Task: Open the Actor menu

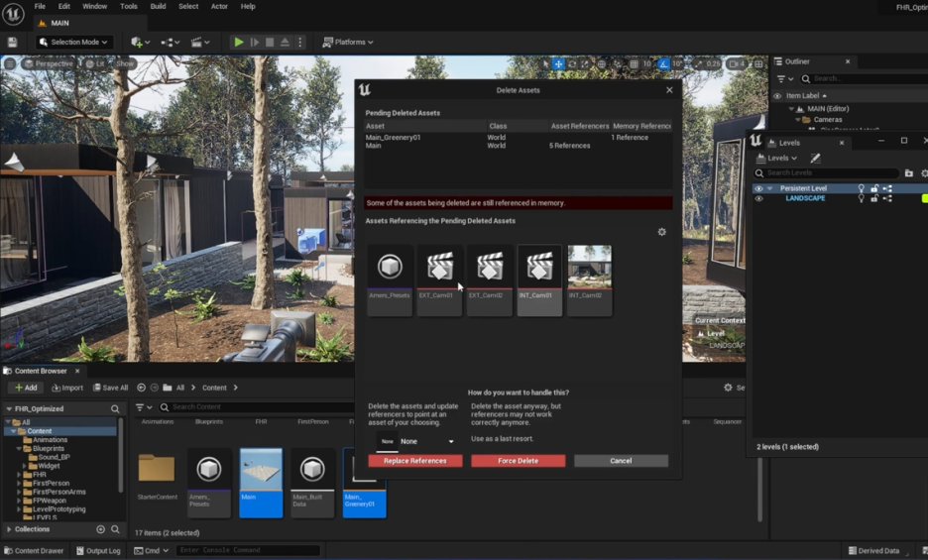Action: (x=219, y=7)
